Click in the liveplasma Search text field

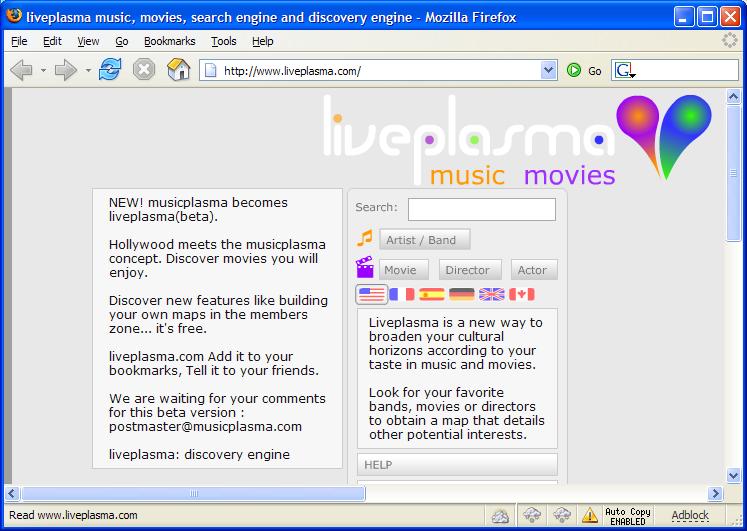coord(482,209)
